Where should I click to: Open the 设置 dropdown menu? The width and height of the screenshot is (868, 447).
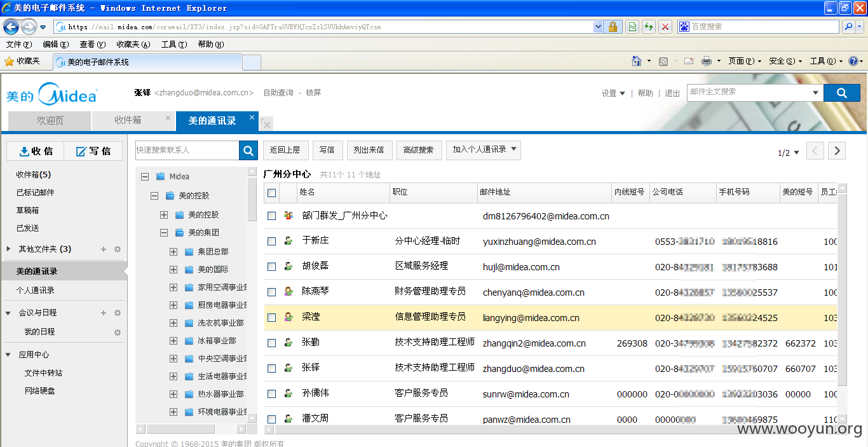click(x=613, y=93)
